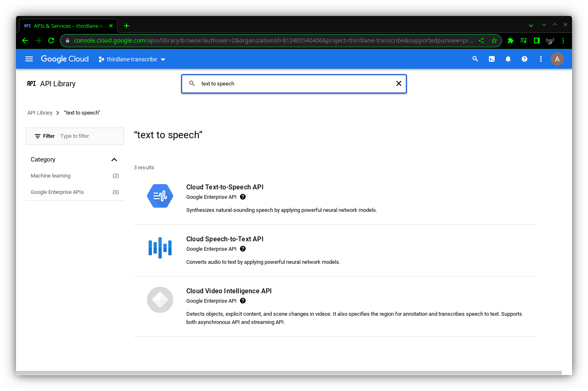Click the Filter list icon

tap(38, 136)
